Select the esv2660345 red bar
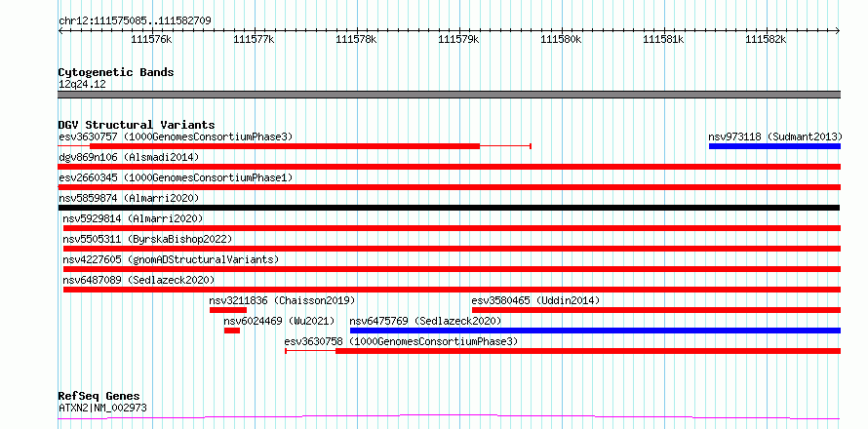 click(x=450, y=187)
